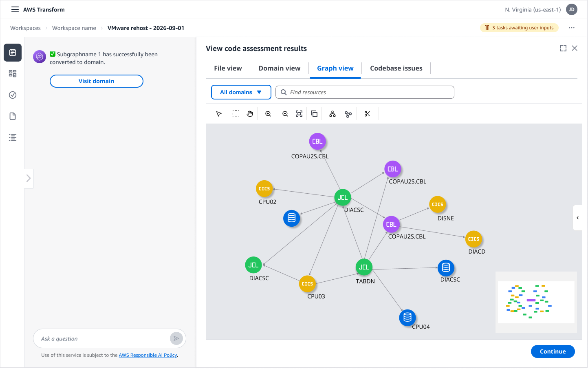The image size is (588, 369).
Task: Select the CPU04 database node
Action: pyautogui.click(x=407, y=317)
